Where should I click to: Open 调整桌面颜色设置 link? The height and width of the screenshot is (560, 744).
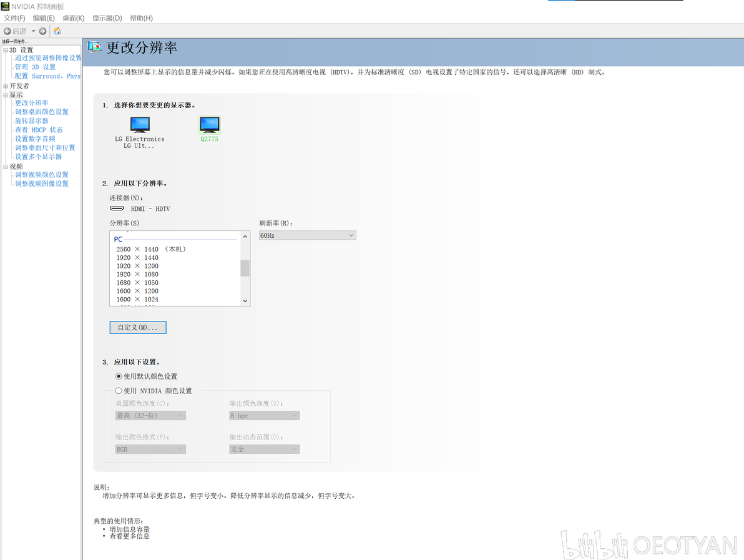[x=42, y=112]
